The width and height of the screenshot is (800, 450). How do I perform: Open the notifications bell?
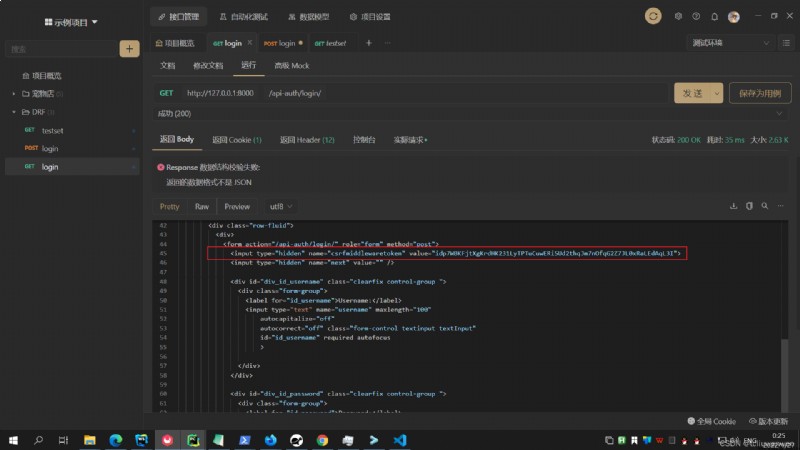tap(714, 17)
